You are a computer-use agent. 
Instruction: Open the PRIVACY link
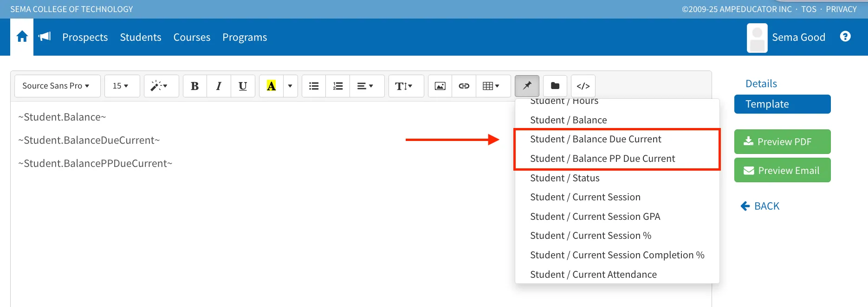coord(841,9)
